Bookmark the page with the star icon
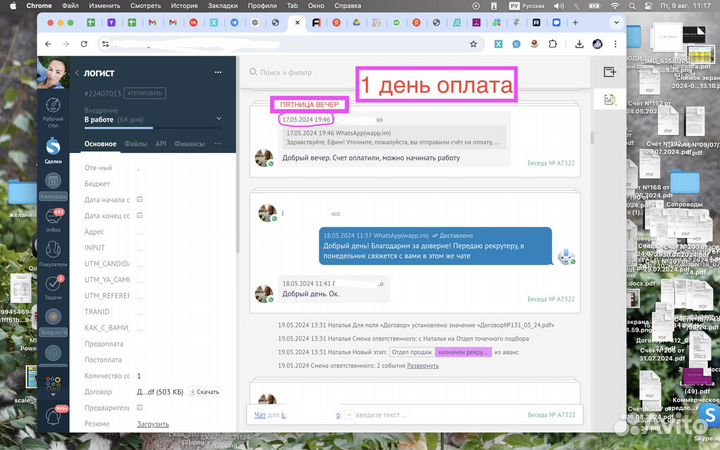720x450 pixels. coord(473,44)
